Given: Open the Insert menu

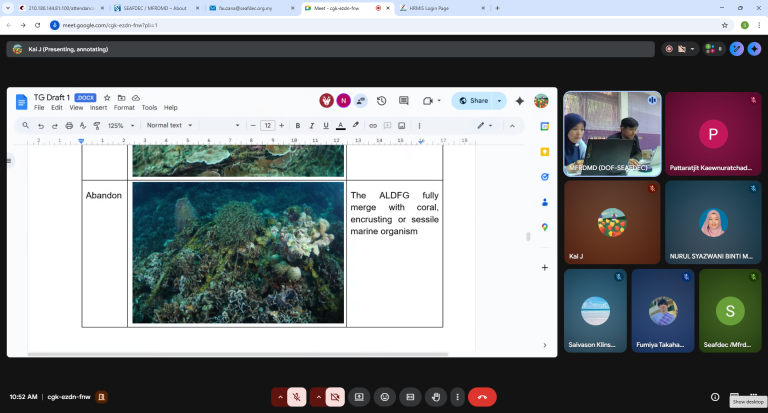Looking at the screenshot, I should [x=98, y=108].
